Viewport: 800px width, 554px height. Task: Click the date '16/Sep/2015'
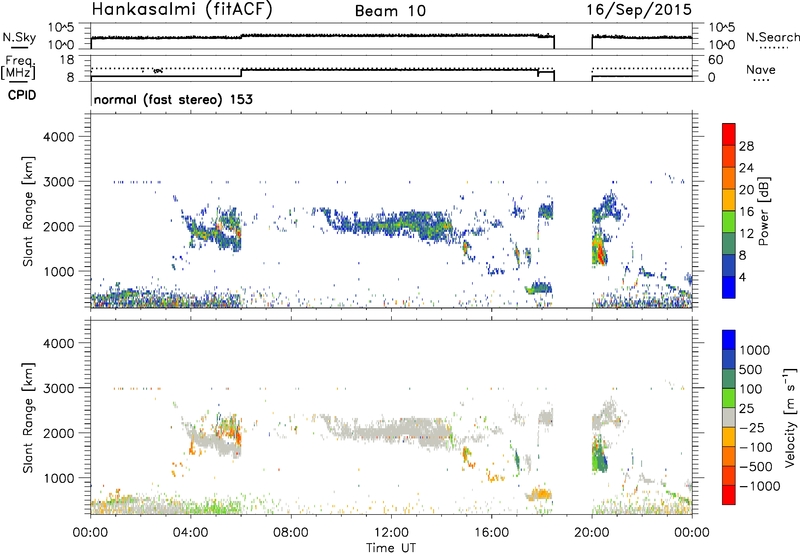click(x=639, y=10)
